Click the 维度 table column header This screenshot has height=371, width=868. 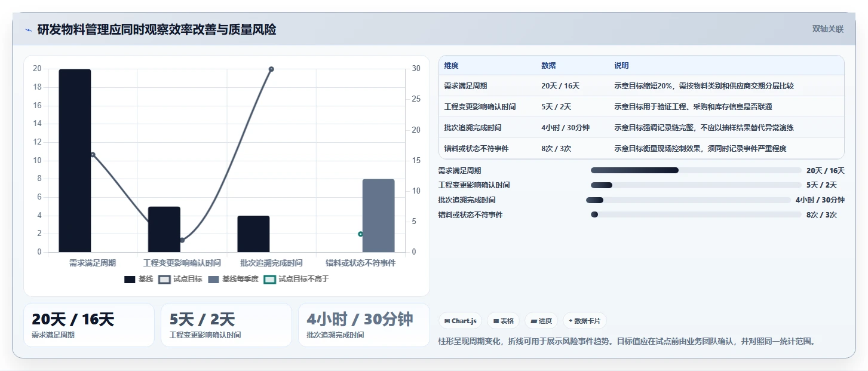[452, 66]
